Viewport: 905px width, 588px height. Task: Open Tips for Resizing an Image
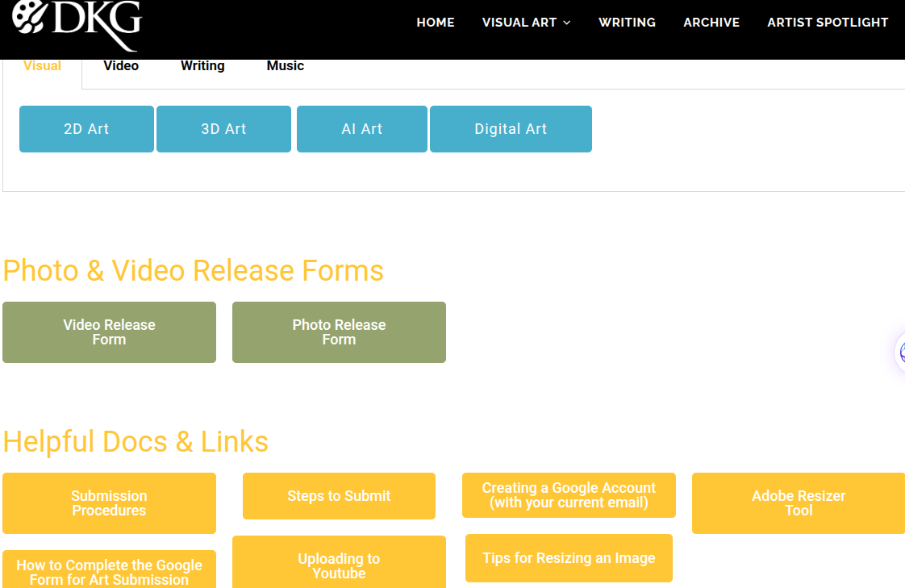tap(569, 558)
